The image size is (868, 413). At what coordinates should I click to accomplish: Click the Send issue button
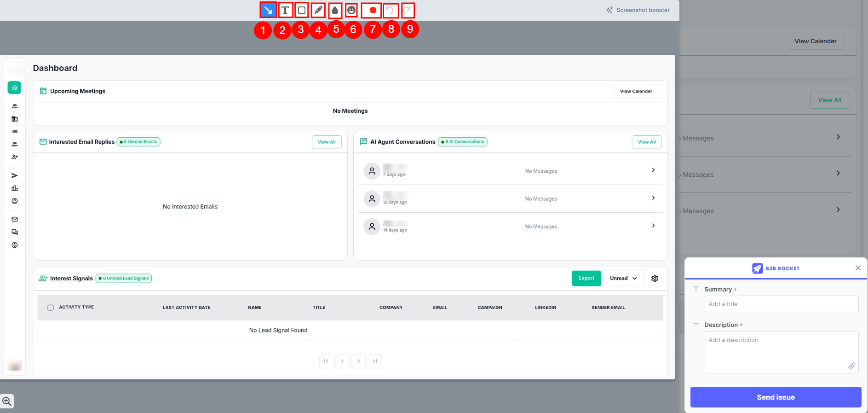coord(776,397)
